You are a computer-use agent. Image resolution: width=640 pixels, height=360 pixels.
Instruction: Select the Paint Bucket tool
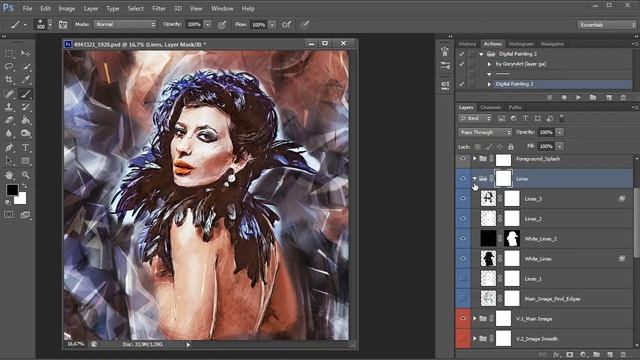coord(25,120)
